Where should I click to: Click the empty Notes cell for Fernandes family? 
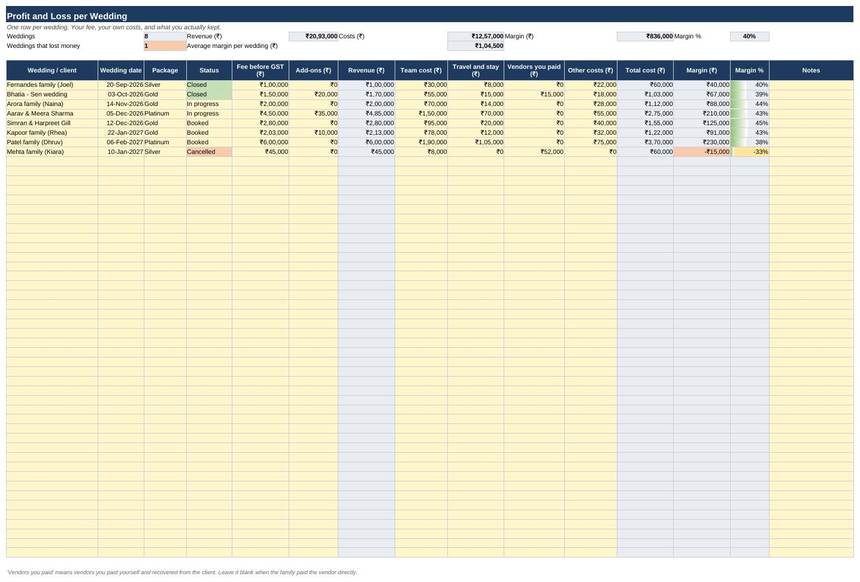[811, 85]
